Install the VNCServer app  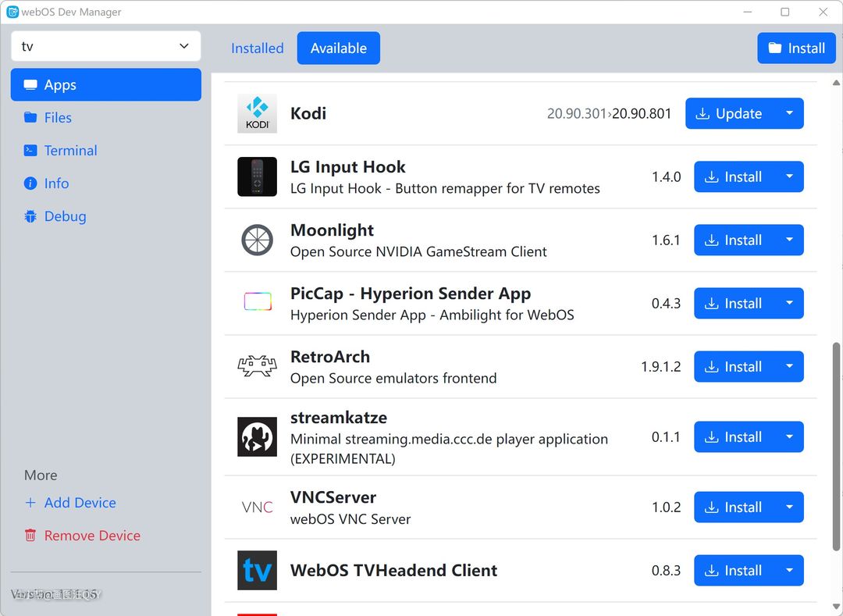point(734,507)
